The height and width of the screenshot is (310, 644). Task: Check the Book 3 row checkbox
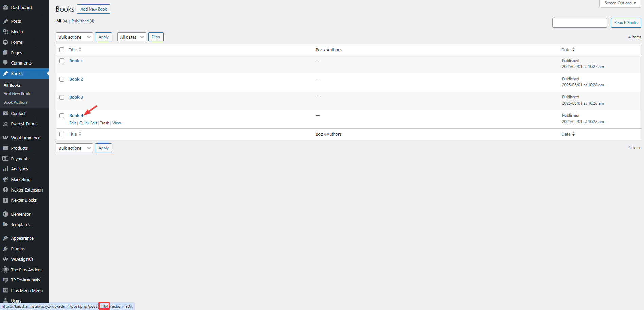[62, 97]
